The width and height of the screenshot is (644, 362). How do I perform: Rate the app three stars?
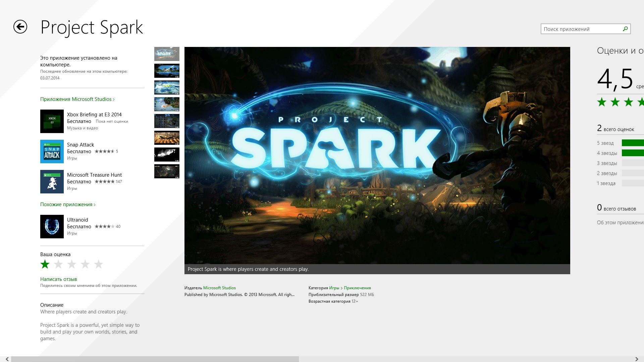[x=72, y=264]
